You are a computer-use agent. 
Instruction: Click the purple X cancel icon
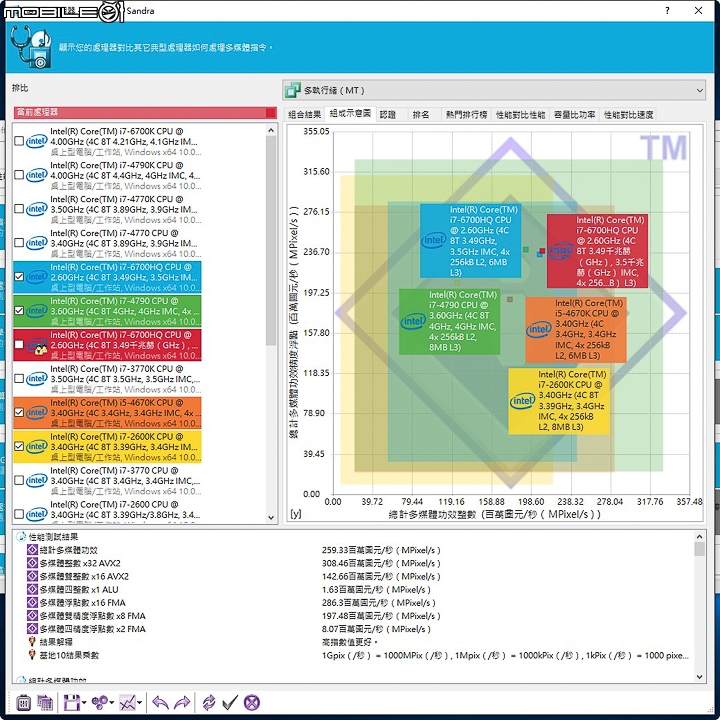pos(252,703)
